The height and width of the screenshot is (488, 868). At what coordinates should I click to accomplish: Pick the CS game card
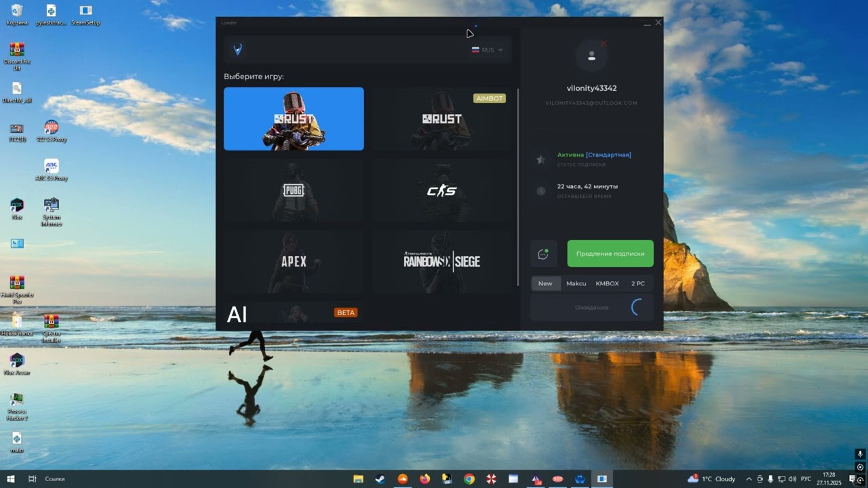[x=441, y=190]
